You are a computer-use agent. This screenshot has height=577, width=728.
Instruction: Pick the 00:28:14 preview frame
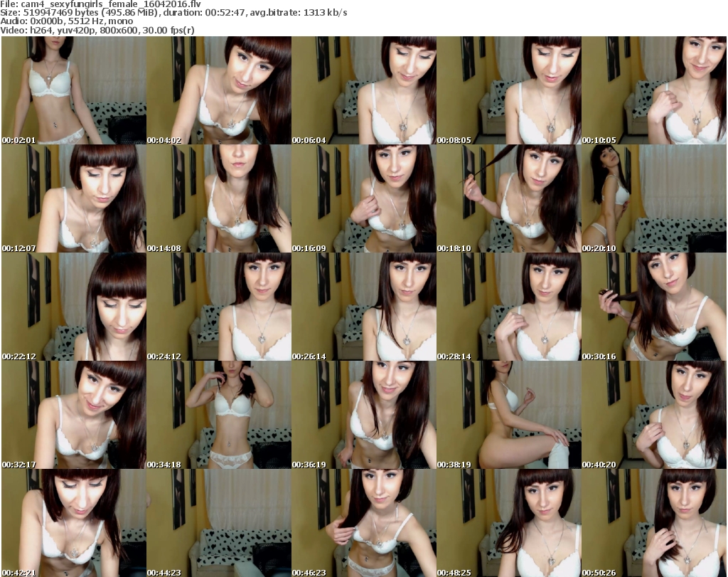point(509,307)
